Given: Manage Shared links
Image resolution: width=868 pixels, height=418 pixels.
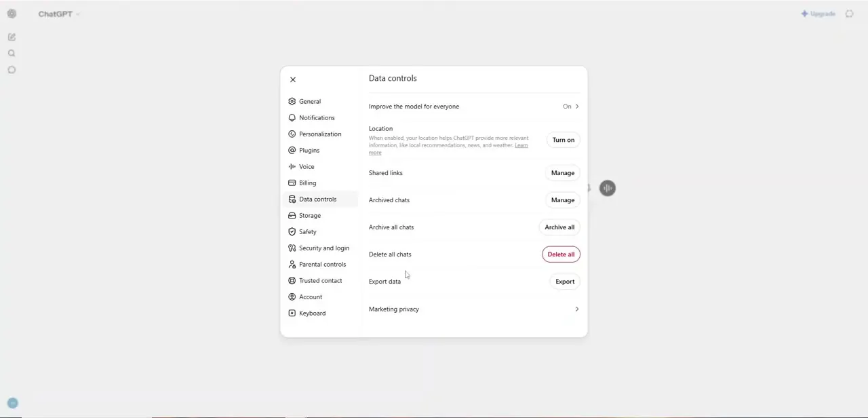Looking at the screenshot, I should point(562,173).
